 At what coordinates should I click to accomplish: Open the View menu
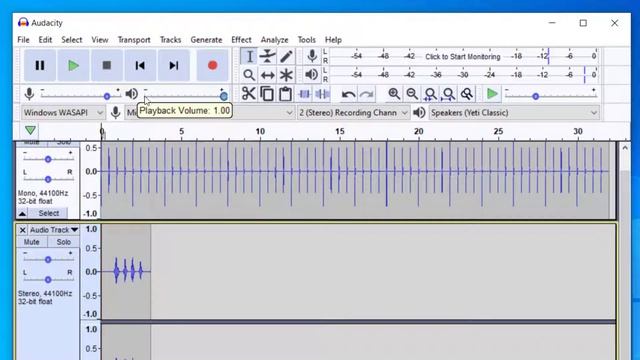100,40
